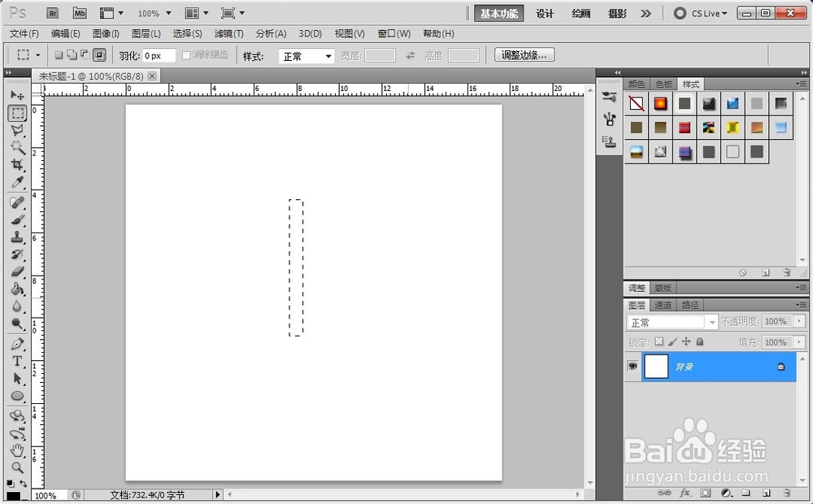813x504 pixels.
Task: Switch to 设计 workspace
Action: tap(545, 14)
